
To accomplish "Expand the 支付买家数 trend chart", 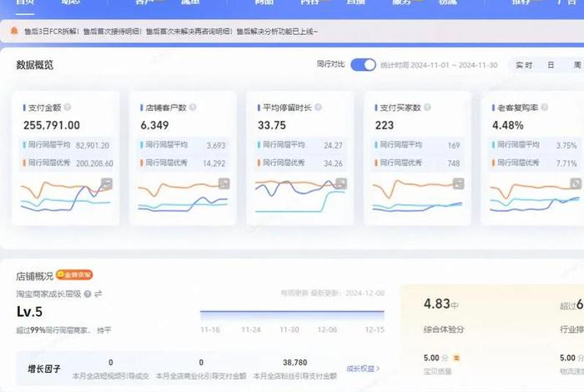I will pyautogui.click(x=459, y=183).
